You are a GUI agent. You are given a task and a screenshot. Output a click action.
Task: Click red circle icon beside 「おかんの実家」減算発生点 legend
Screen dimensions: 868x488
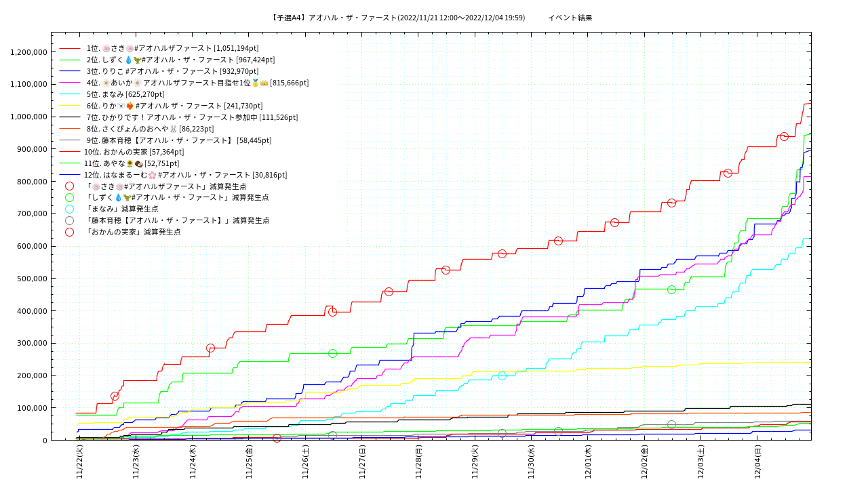69,232
